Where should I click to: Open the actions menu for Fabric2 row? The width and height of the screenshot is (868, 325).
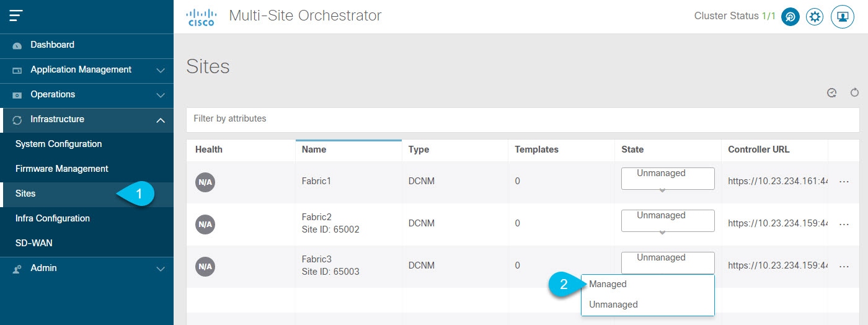844,224
